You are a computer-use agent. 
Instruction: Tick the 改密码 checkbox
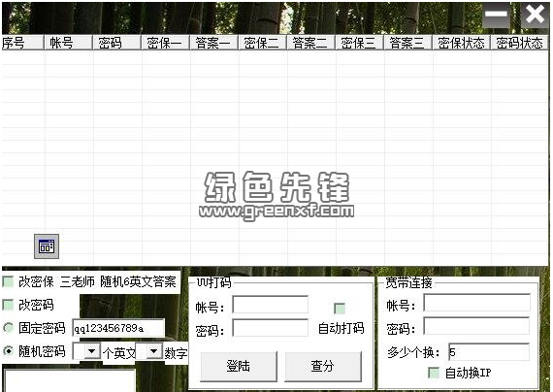point(8,305)
